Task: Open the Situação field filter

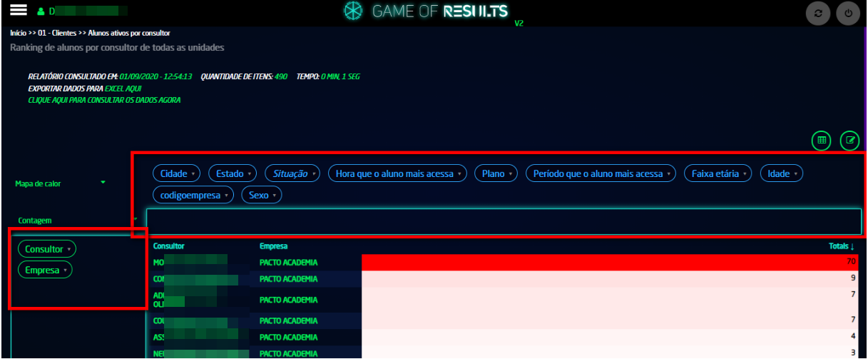Action: [292, 173]
